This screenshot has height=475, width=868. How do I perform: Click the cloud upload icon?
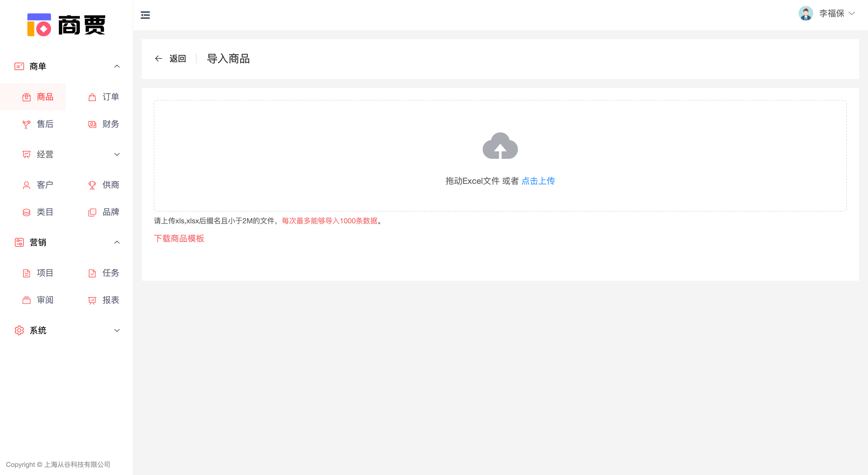[x=500, y=146]
